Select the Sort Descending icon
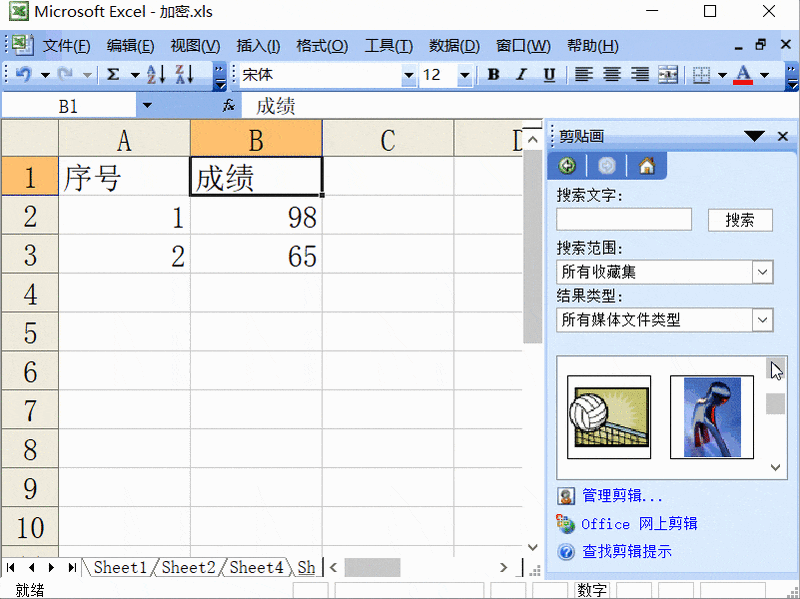The image size is (800, 599). (x=184, y=75)
